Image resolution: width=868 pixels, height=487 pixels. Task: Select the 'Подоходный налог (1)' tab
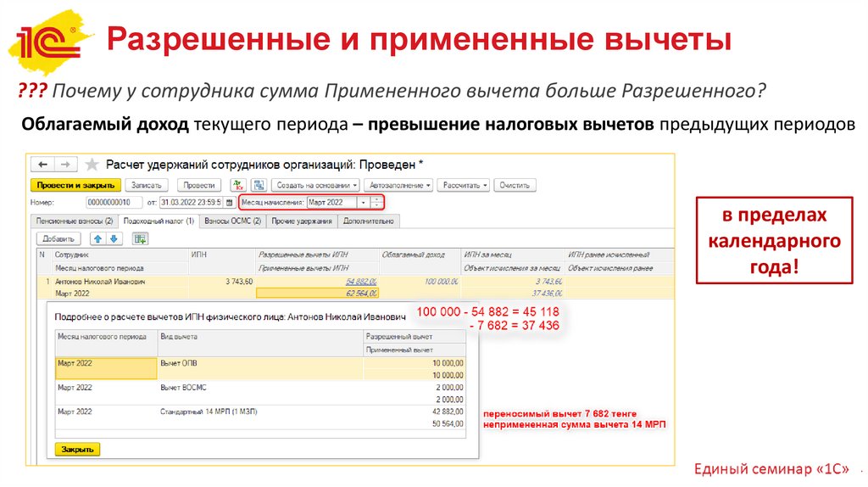click(159, 221)
